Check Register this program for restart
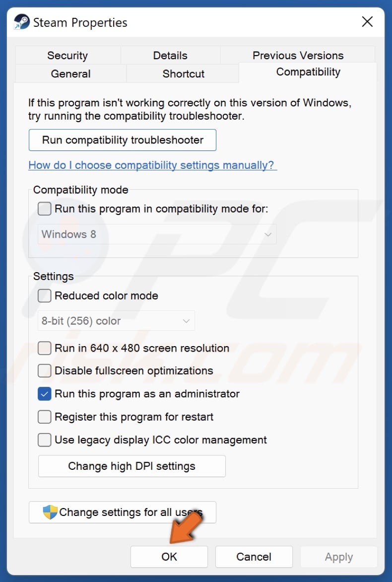The width and height of the screenshot is (392, 582). [44, 417]
